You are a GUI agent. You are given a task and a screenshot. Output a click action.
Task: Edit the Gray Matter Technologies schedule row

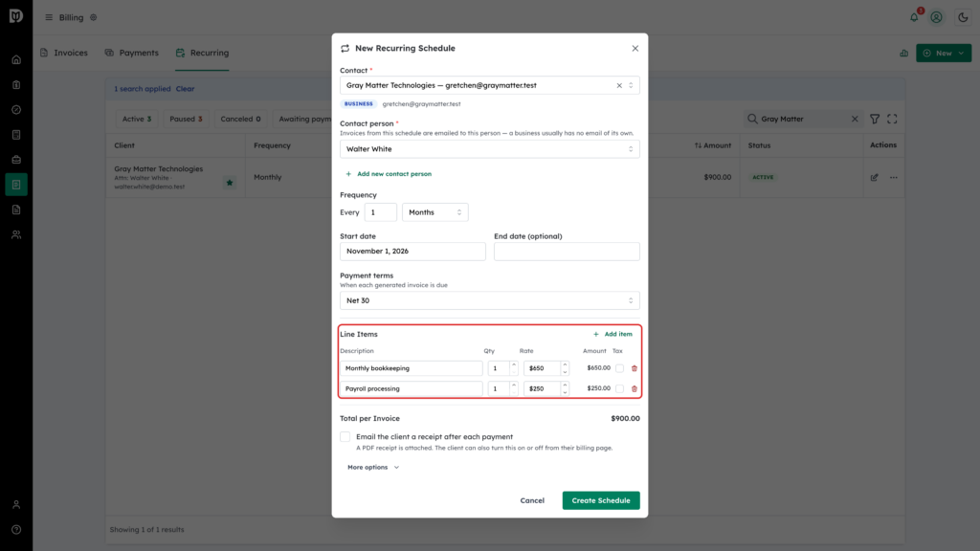click(874, 177)
